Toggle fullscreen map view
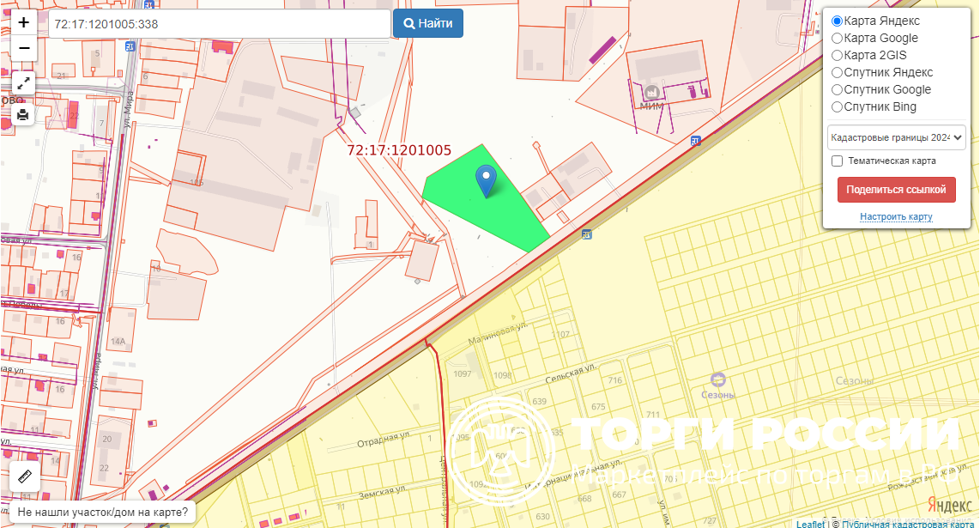Viewport: 980px width, 528px height. pyautogui.click(x=23, y=83)
